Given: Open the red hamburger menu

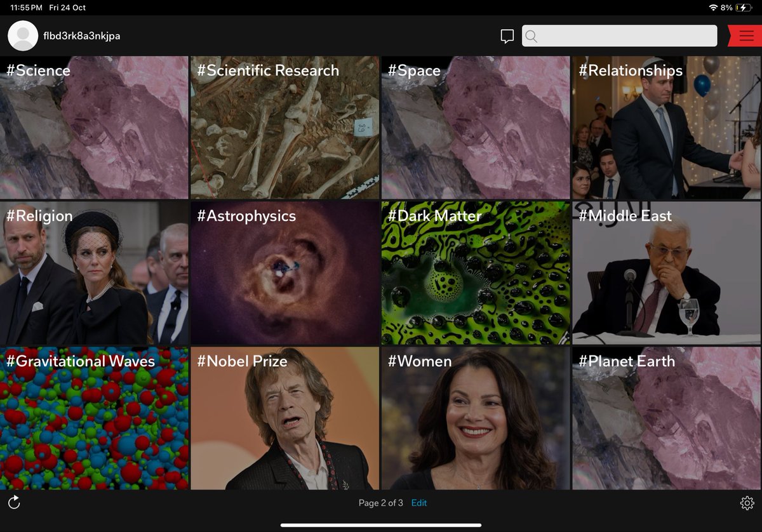Looking at the screenshot, I should [745, 36].
